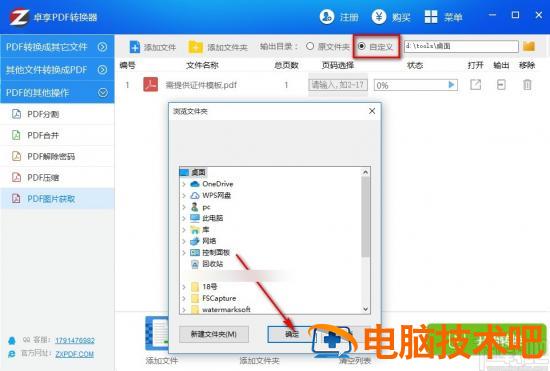Select 库 library icon in tree
The image size is (550, 371).
pyautogui.click(x=195, y=230)
